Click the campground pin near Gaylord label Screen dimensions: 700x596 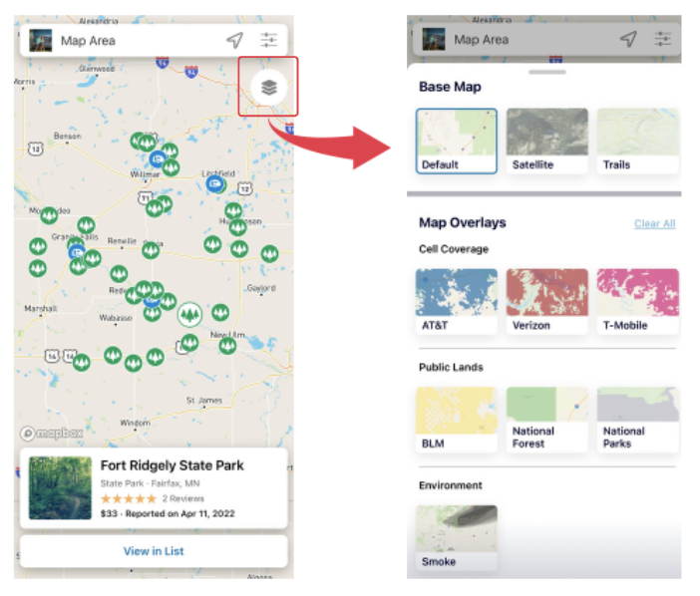click(x=269, y=254)
